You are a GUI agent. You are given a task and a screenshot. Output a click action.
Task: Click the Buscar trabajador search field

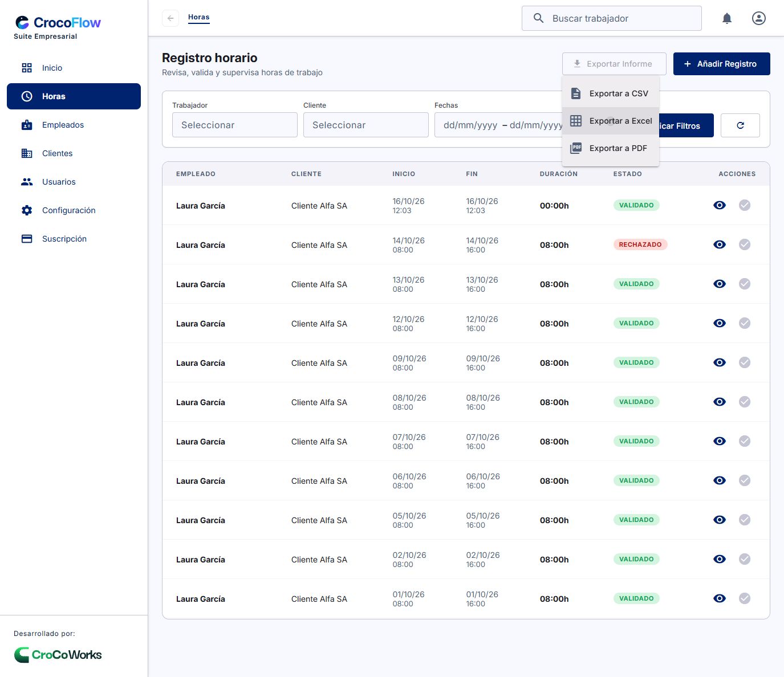612,18
